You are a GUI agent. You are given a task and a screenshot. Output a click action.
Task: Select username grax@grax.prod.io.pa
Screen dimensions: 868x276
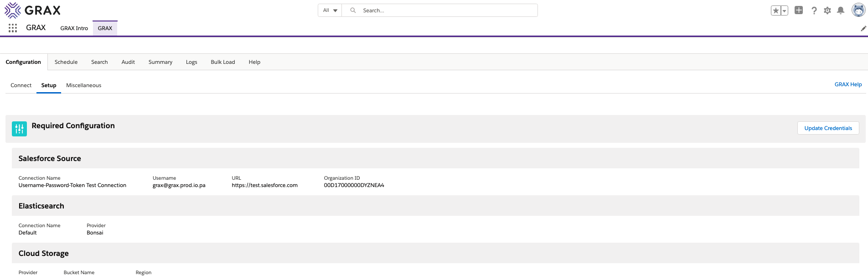coord(179,185)
